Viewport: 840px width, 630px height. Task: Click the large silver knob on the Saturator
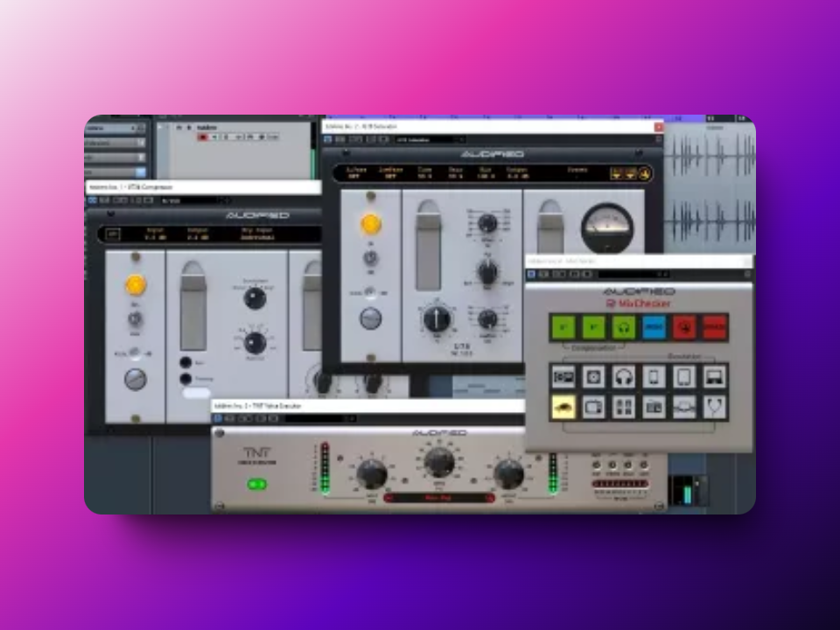coord(370,318)
